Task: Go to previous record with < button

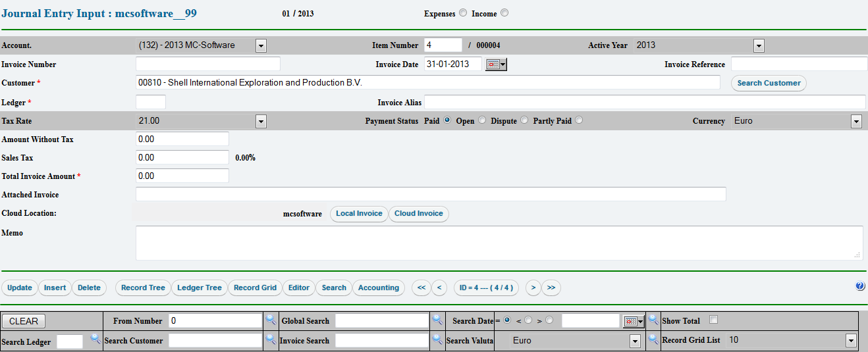Action: pos(440,288)
